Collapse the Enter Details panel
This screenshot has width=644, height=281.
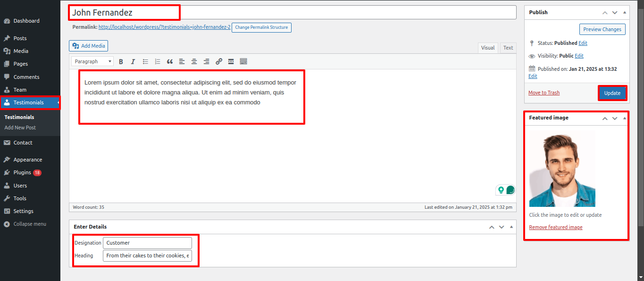click(x=511, y=227)
